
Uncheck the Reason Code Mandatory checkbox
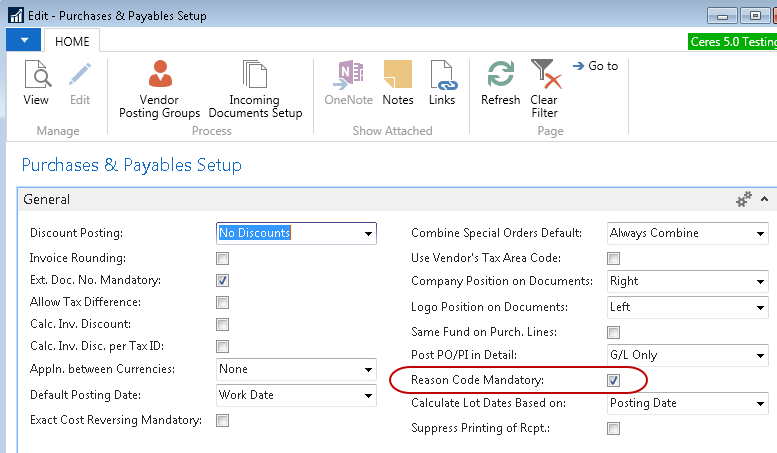click(x=614, y=380)
